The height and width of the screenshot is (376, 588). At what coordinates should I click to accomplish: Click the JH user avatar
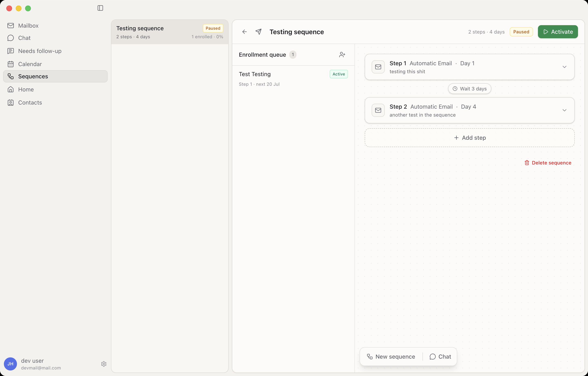pos(10,364)
